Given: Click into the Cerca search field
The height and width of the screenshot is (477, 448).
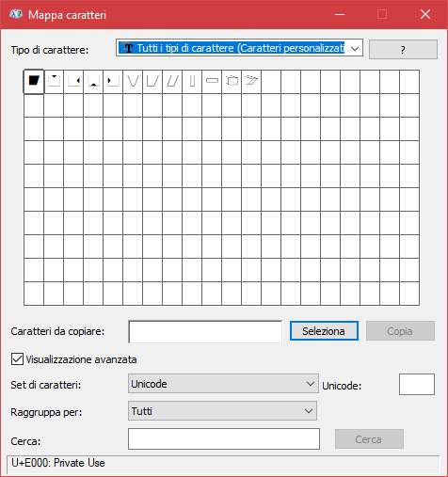Looking at the screenshot, I should (x=224, y=438).
